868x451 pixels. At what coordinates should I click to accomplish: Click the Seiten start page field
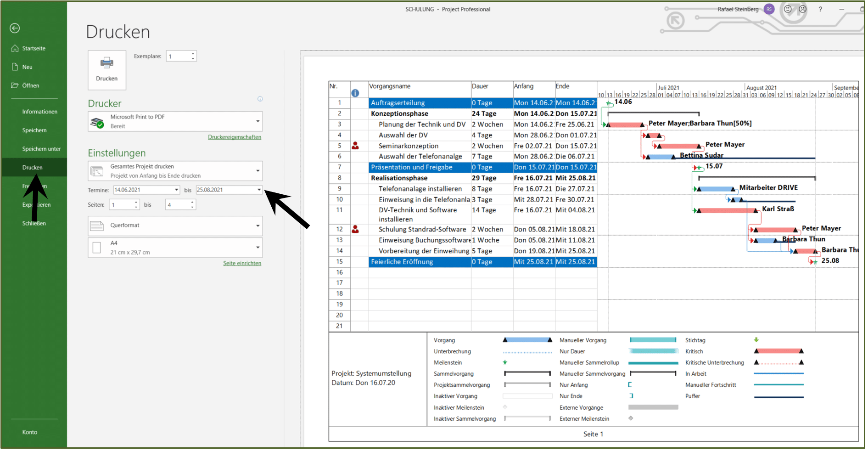tap(122, 205)
